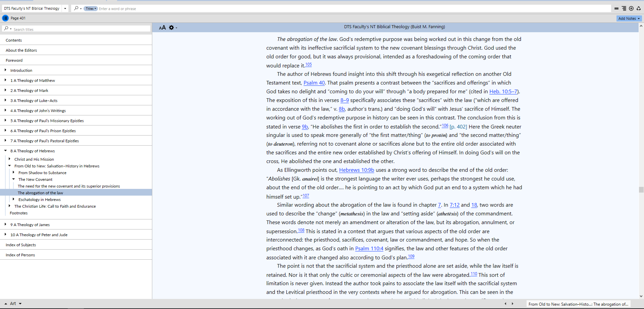The height and width of the screenshot is (309, 644).
Task: Expand 7 A Theology of Paul's Pastoral Epistles
Action: [x=5, y=140]
